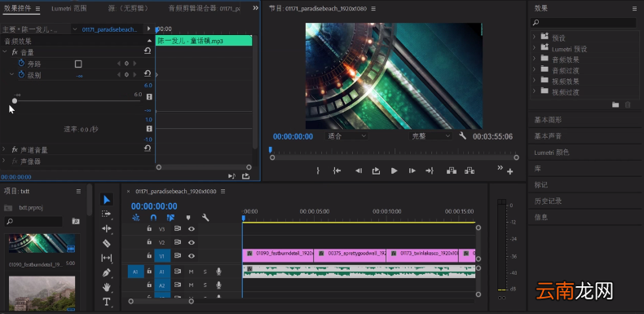Click new bin folder icon in Effects panel

coord(615,105)
